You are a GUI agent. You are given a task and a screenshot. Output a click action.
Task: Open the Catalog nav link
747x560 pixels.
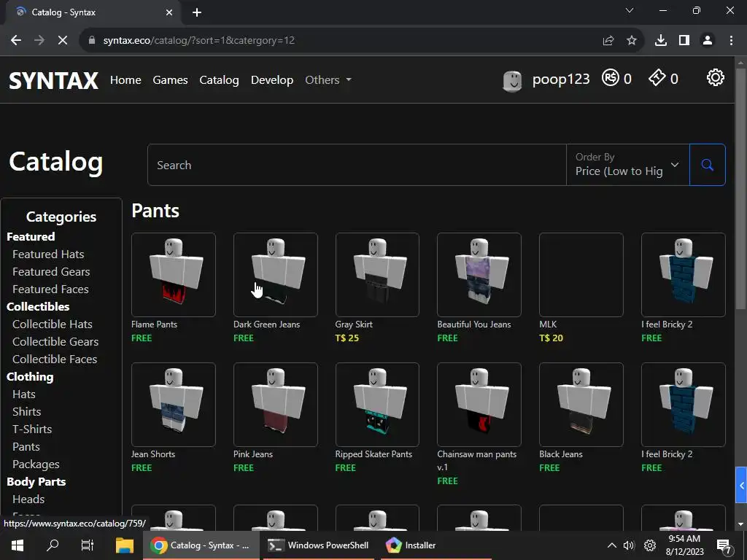click(219, 79)
